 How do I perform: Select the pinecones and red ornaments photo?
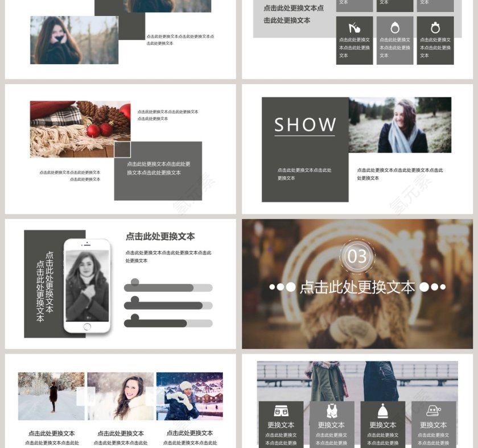click(80, 128)
